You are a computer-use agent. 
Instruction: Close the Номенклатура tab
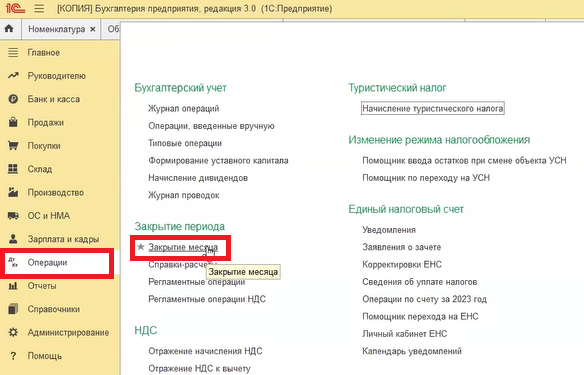[x=93, y=29]
